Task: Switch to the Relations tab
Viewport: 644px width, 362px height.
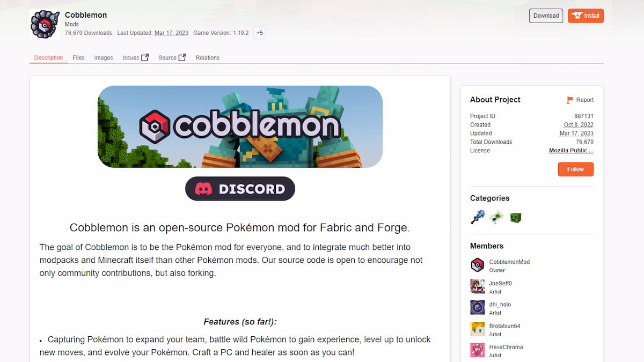Action: [207, 57]
